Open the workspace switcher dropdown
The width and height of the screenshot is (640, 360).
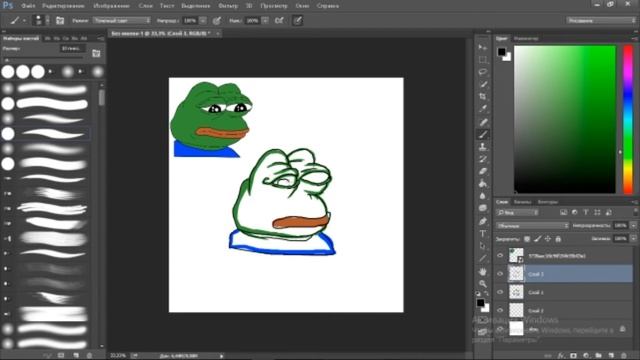coord(601,20)
